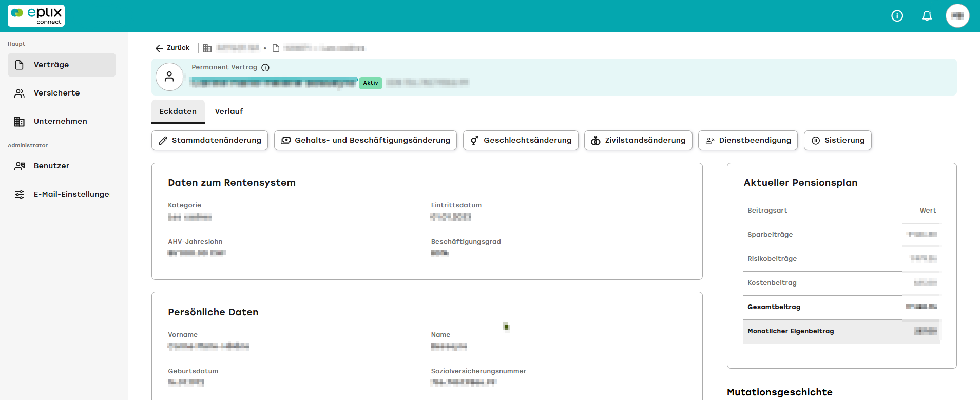This screenshot has width=980, height=400.
Task: Click the E-Mail-Einstellunge sliders icon
Action: click(x=20, y=194)
